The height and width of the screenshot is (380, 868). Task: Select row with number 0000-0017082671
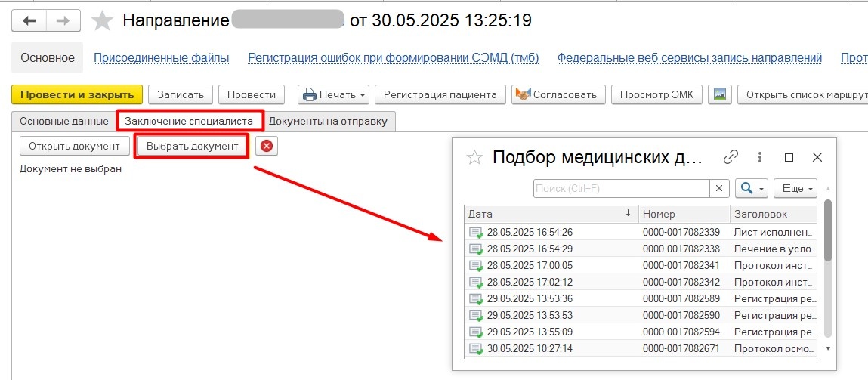click(x=681, y=348)
